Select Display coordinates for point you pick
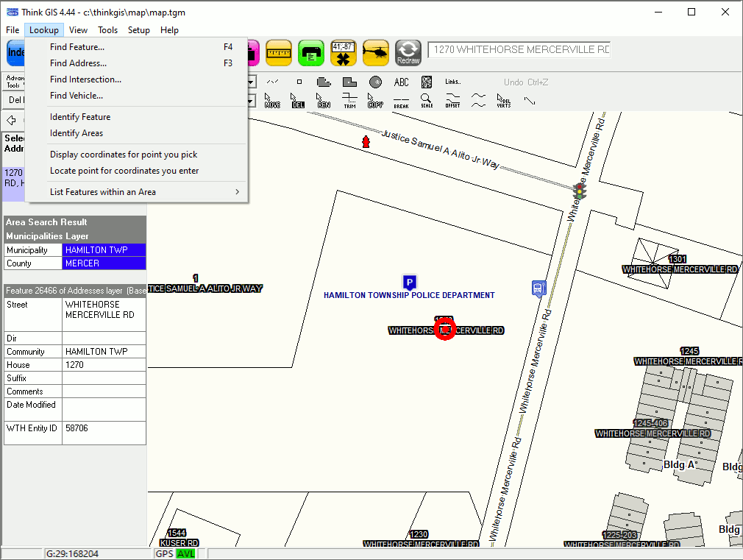The height and width of the screenshot is (560, 743). click(137, 154)
